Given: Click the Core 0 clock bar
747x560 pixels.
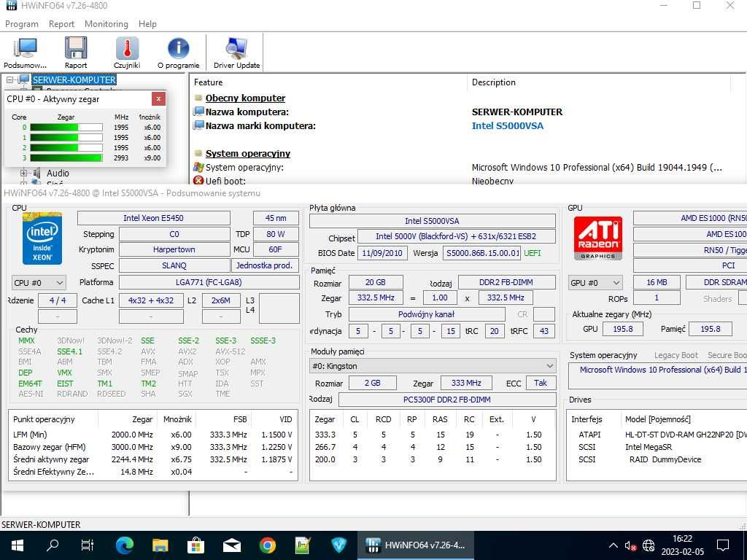Looking at the screenshot, I should click(66, 127).
